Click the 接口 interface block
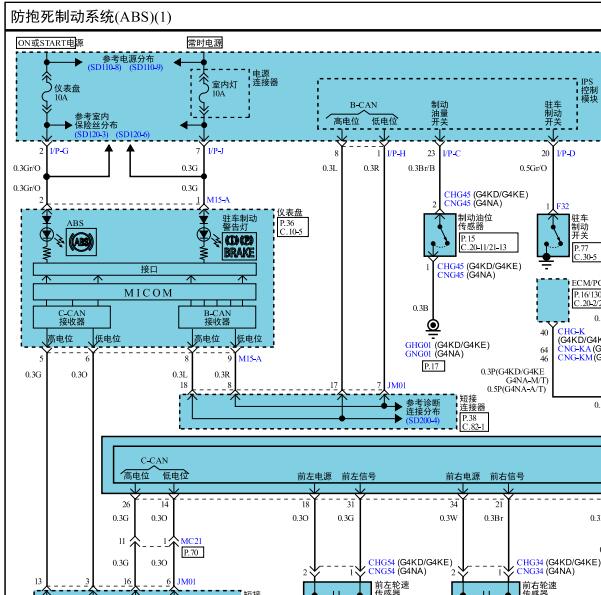The height and width of the screenshot is (595, 601). pyautogui.click(x=145, y=269)
